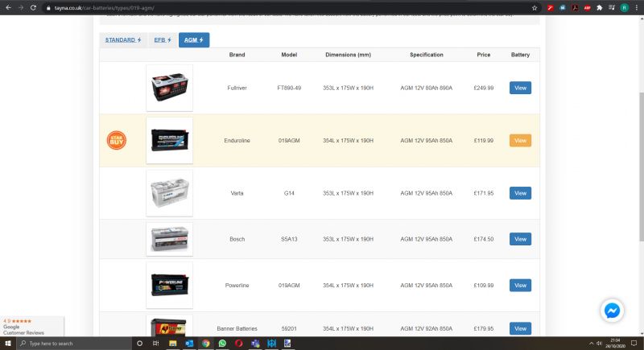The width and height of the screenshot is (644, 350).
Task: Open Microsoft Teams from the taskbar
Action: click(255, 344)
